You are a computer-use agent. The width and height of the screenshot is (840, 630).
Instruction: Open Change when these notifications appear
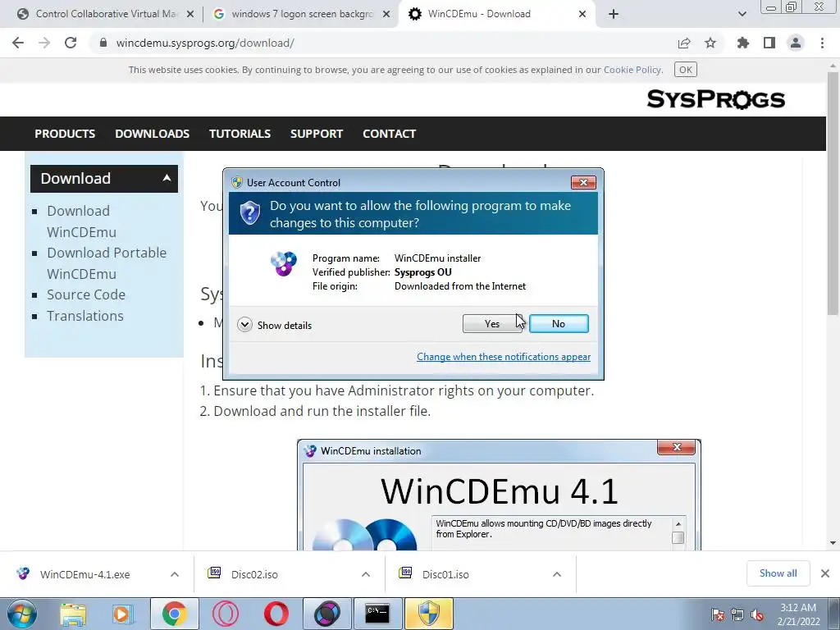click(x=504, y=357)
